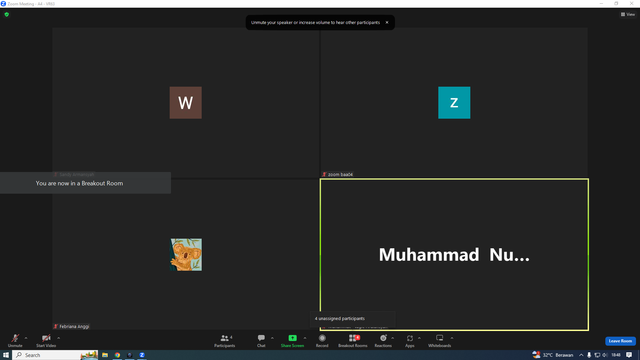Select the koala avatar of Febriana Anggi
The width and height of the screenshot is (640, 360).
click(186, 255)
